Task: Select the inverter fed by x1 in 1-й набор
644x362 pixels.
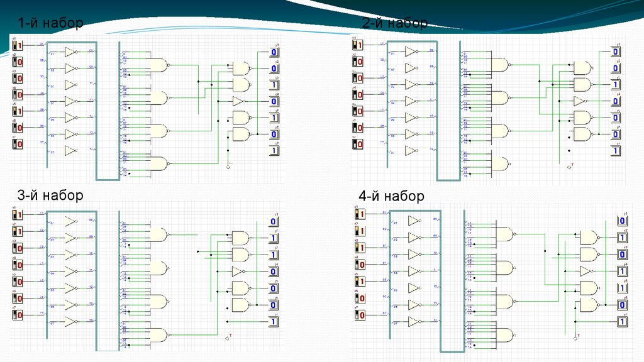Action: pyautogui.click(x=70, y=52)
